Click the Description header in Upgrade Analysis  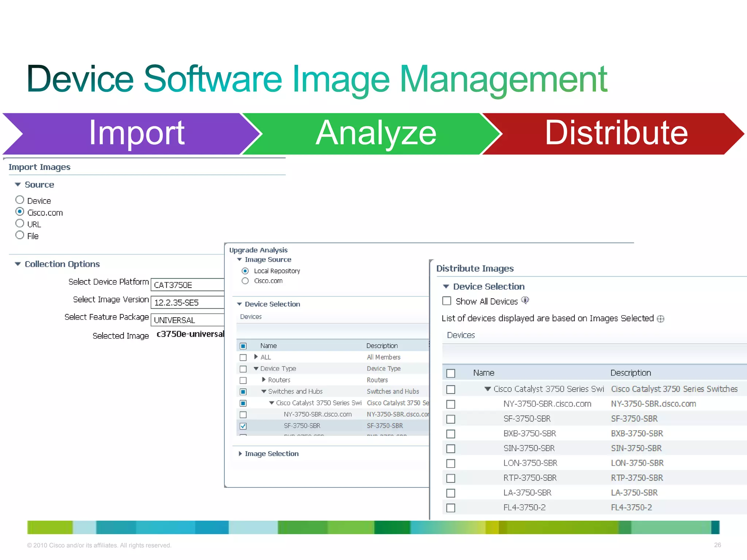click(382, 346)
